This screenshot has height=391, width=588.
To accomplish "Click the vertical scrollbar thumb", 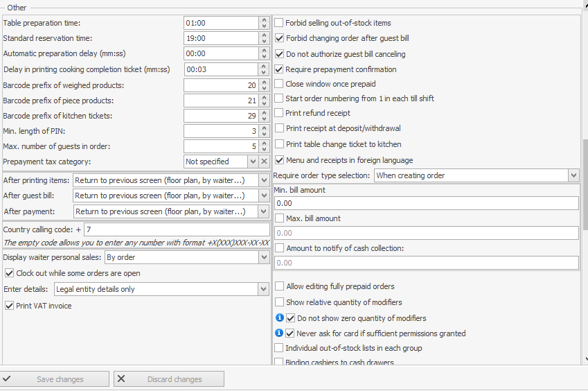I will pyautogui.click(x=585, y=184).
